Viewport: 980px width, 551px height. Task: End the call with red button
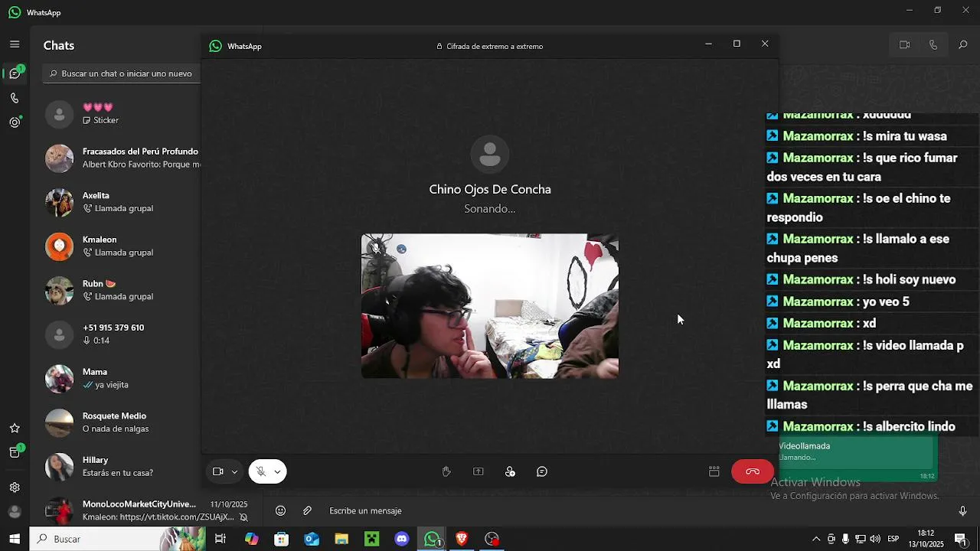pos(753,471)
